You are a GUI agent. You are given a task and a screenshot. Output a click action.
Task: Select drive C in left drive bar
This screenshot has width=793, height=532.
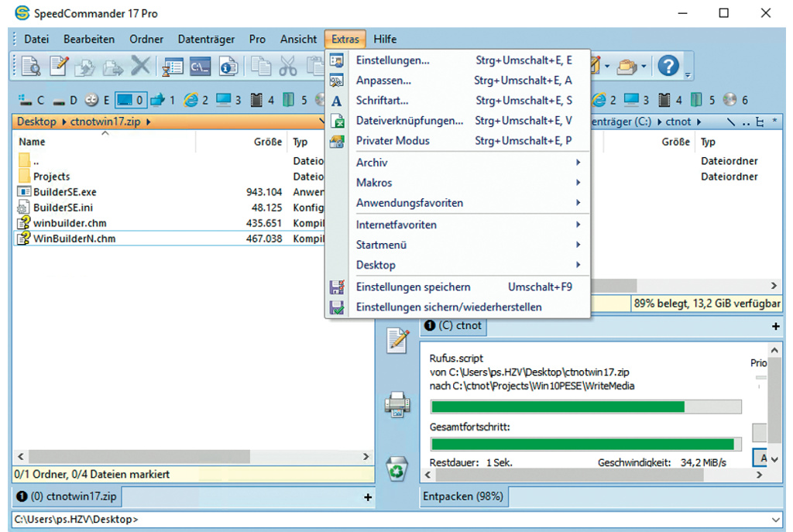click(x=31, y=100)
